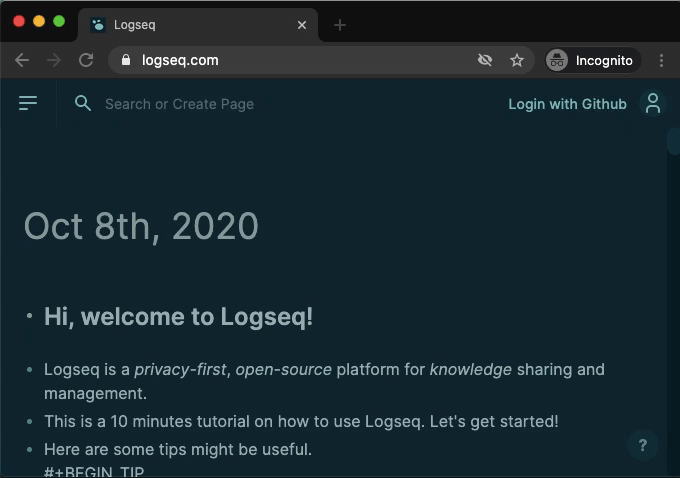The image size is (680, 478).
Task: Click the address bar lock icon
Action: [x=126, y=60]
